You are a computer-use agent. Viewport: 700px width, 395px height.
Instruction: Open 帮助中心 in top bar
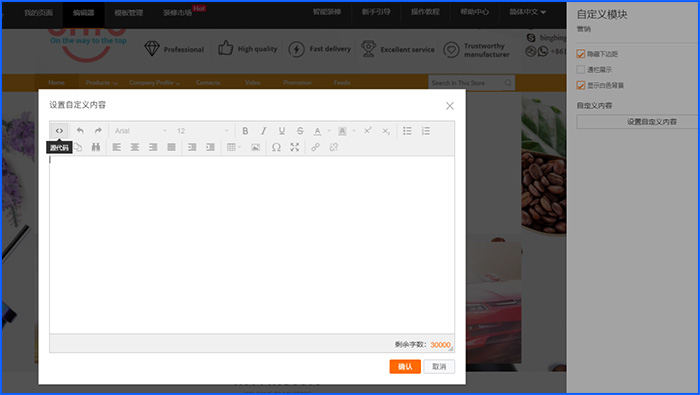pyautogui.click(x=475, y=12)
